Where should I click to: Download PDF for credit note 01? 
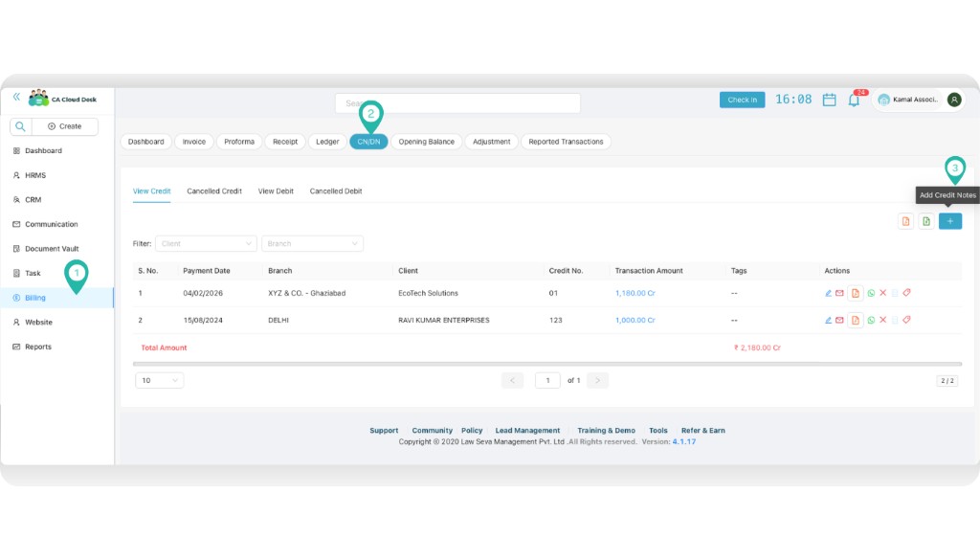click(855, 293)
